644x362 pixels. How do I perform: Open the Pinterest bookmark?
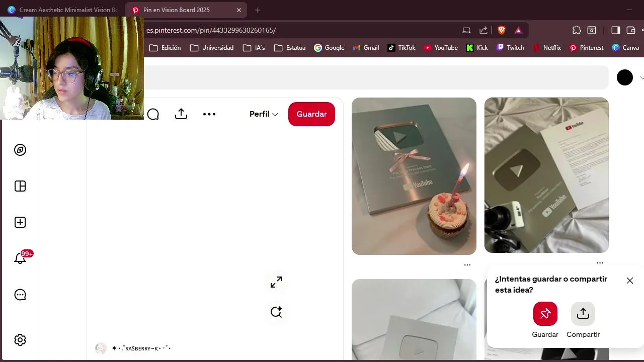[586, 48]
